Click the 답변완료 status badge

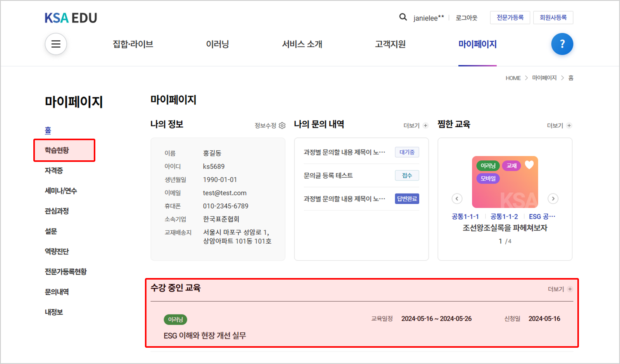pyautogui.click(x=407, y=199)
